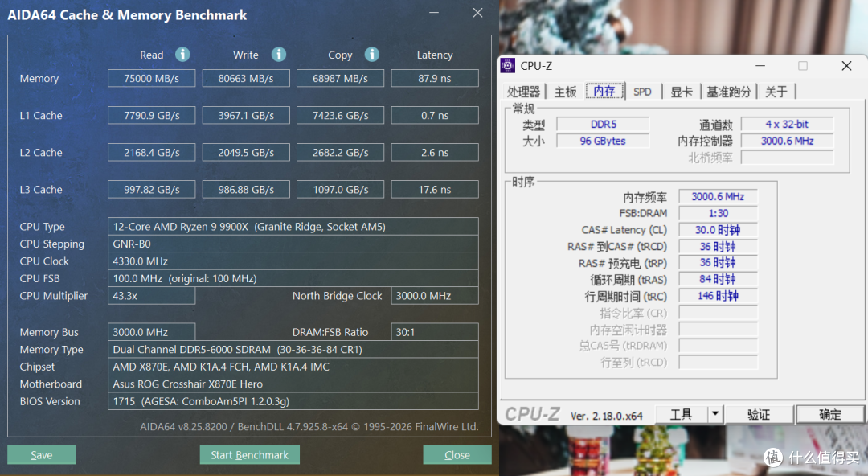Click the Memory Read value 75000 MB/s
The image size is (868, 476).
point(152,78)
